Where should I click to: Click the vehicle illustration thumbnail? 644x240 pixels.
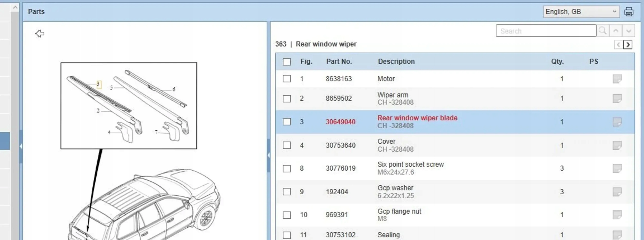(x=144, y=205)
